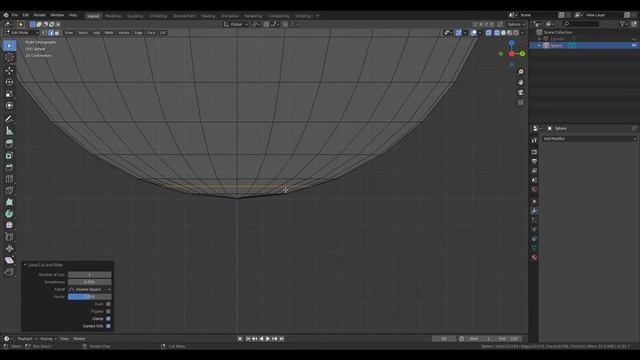Select the Loop Cut tool
640x360 pixels.
click(x=9, y=179)
